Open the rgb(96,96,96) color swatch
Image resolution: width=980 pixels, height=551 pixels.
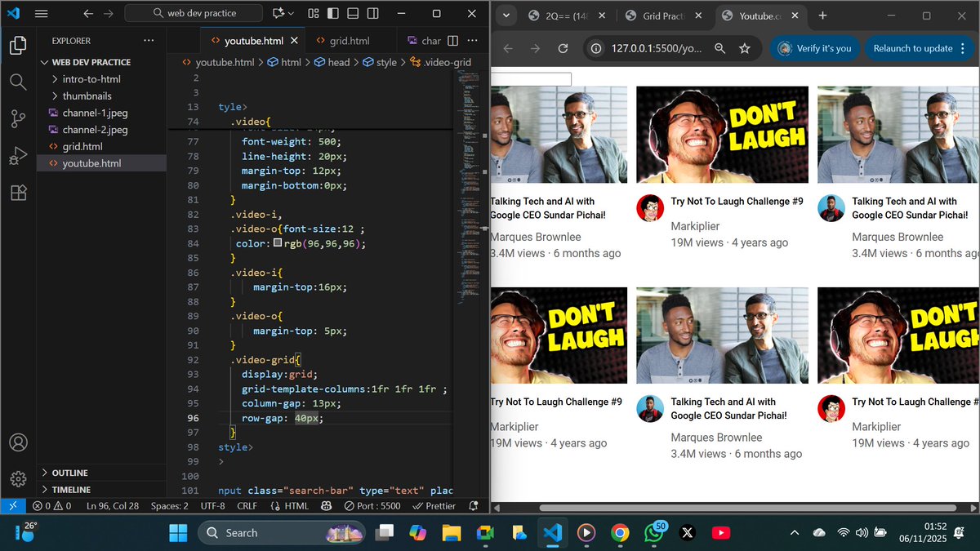coord(278,243)
